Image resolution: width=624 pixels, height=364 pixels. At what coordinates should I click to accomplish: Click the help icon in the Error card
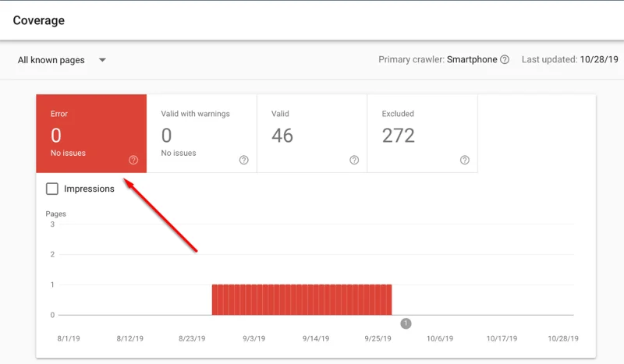[x=133, y=160]
